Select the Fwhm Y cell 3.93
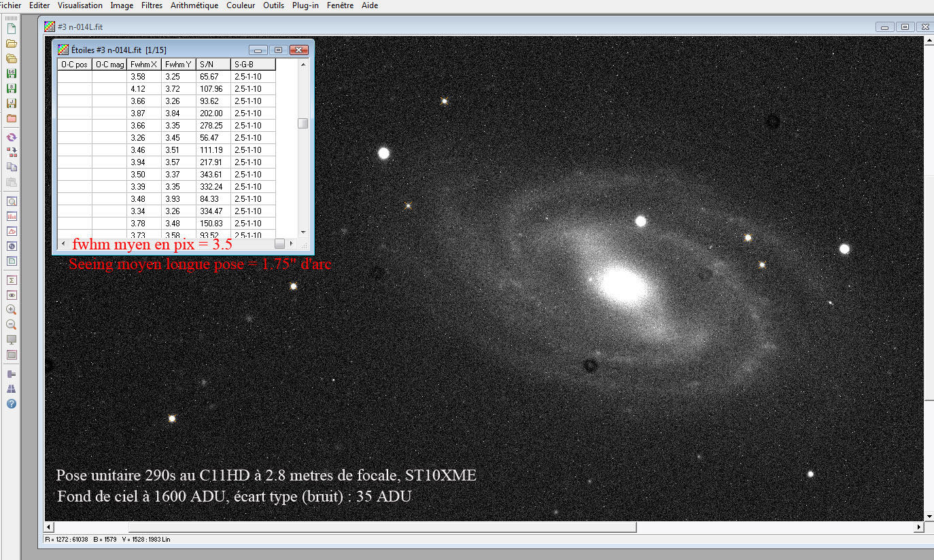Screen dimensions: 934x560 [179, 199]
